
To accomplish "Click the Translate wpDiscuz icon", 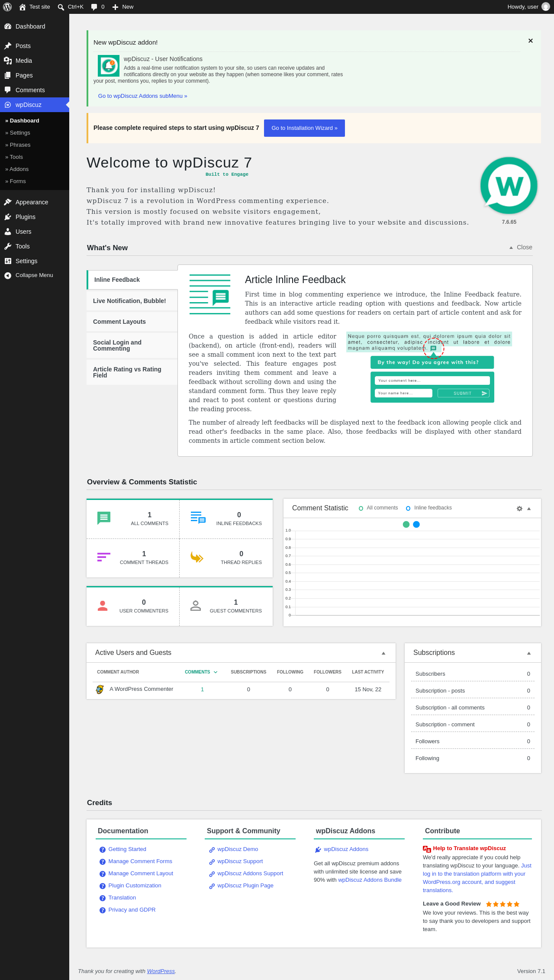I will tap(427, 849).
